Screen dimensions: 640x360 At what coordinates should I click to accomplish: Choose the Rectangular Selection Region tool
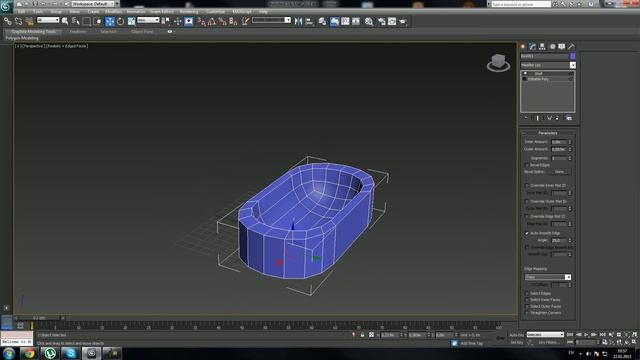(x=87, y=21)
